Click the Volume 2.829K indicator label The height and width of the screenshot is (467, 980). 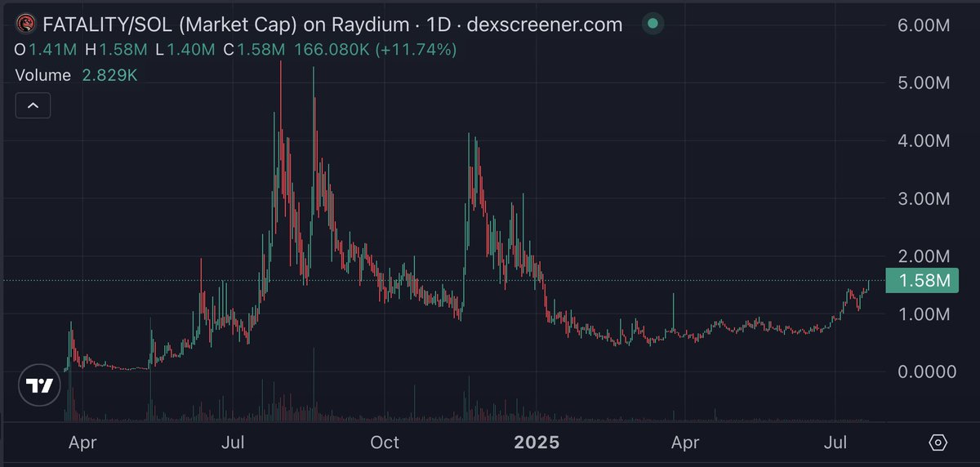click(78, 75)
